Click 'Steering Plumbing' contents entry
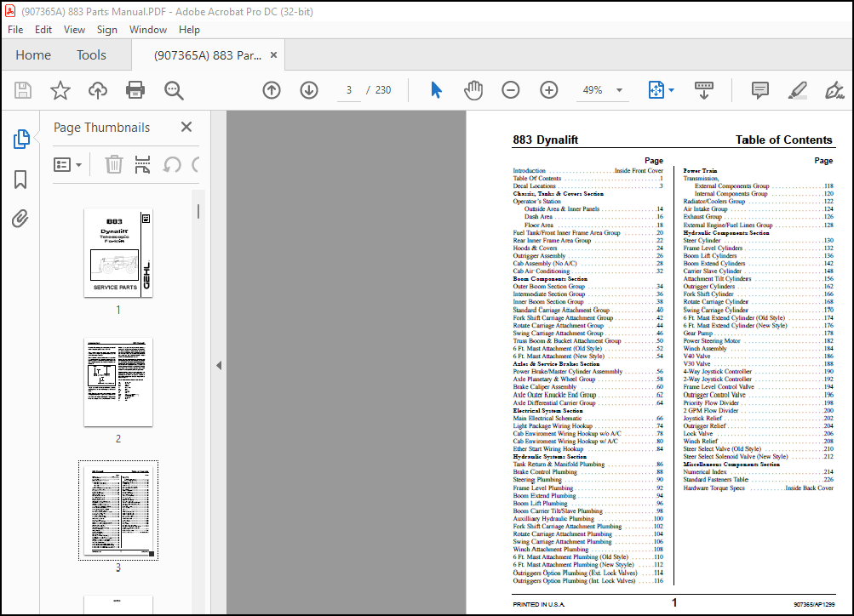The image size is (854, 616). pos(587,480)
